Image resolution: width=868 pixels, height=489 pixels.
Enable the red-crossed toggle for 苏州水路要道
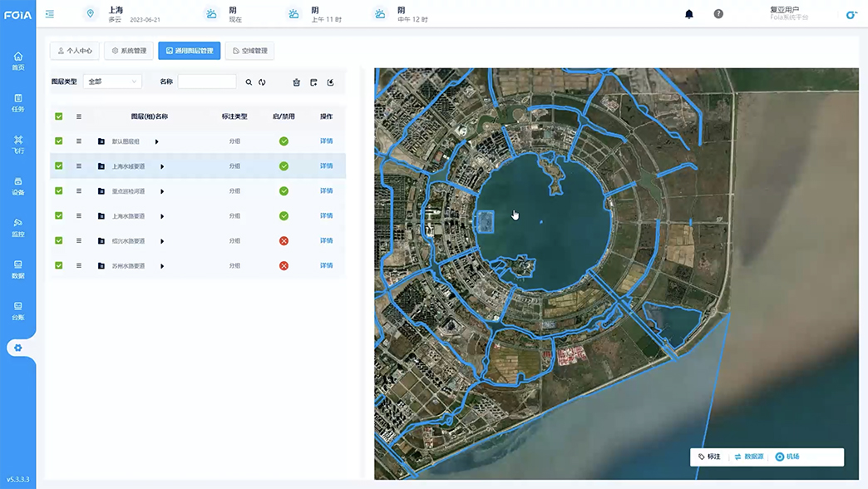point(284,266)
